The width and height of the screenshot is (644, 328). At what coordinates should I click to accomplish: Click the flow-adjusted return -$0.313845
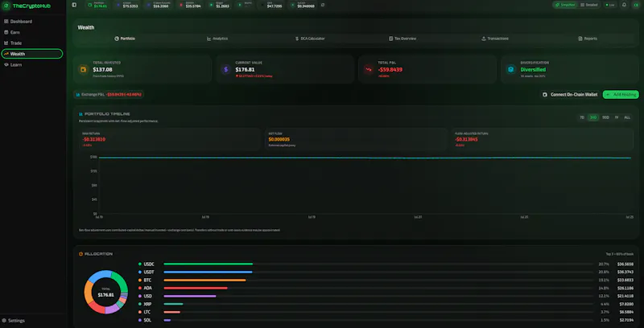coord(466,139)
